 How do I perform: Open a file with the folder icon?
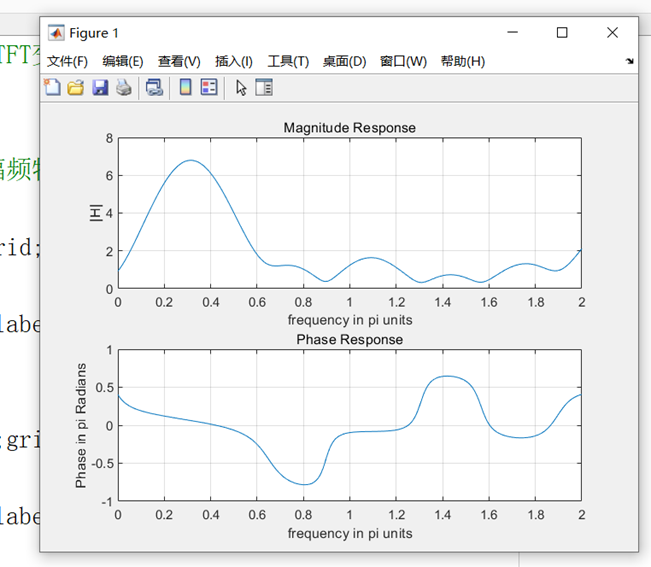tap(76, 87)
